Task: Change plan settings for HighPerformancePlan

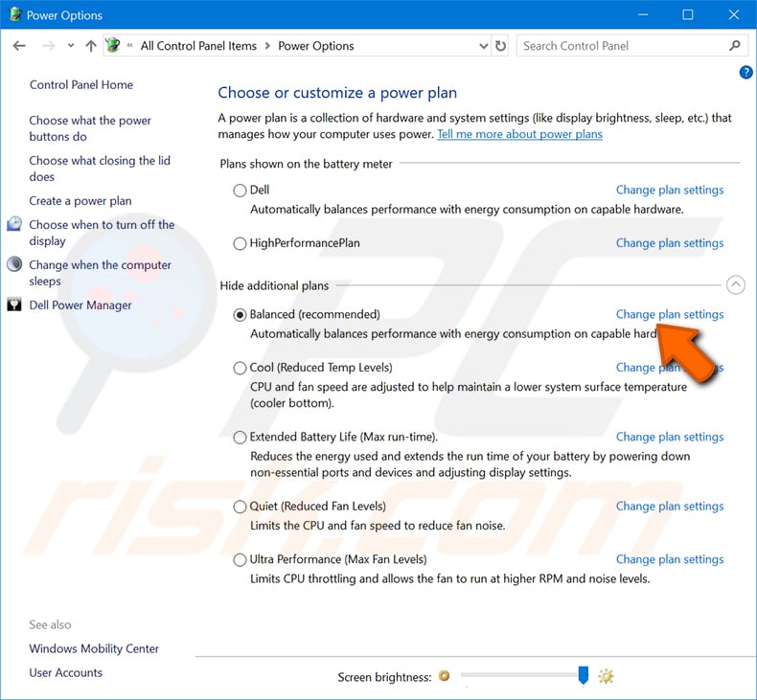Action: pyautogui.click(x=670, y=243)
